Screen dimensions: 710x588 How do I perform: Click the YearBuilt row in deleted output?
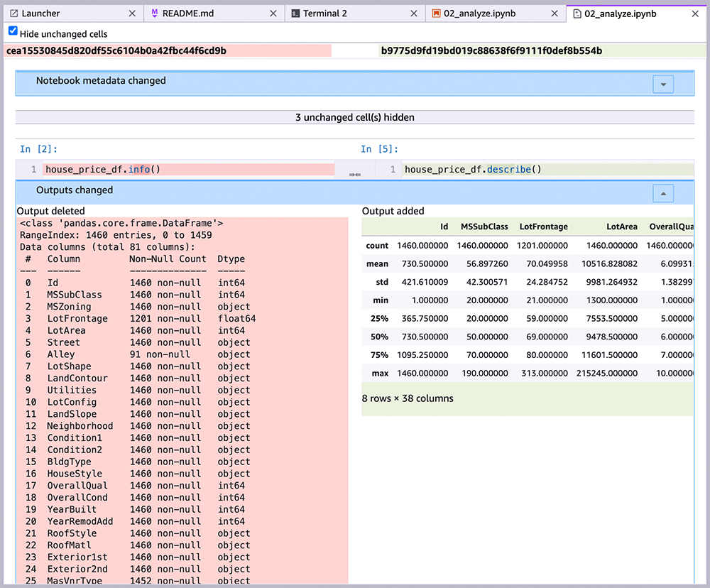point(136,509)
